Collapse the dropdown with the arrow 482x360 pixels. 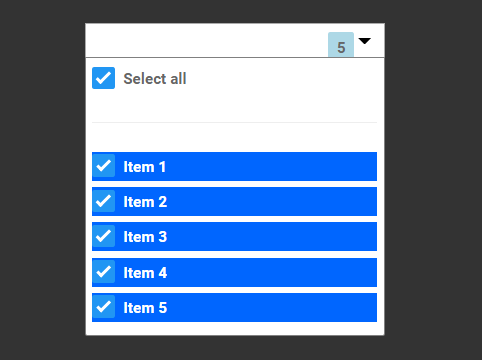(364, 41)
